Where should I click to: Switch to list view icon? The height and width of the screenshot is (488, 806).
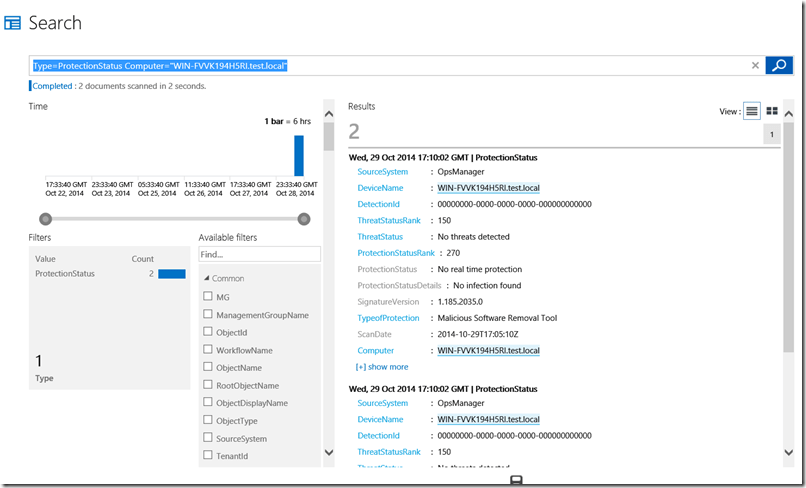[x=752, y=111]
